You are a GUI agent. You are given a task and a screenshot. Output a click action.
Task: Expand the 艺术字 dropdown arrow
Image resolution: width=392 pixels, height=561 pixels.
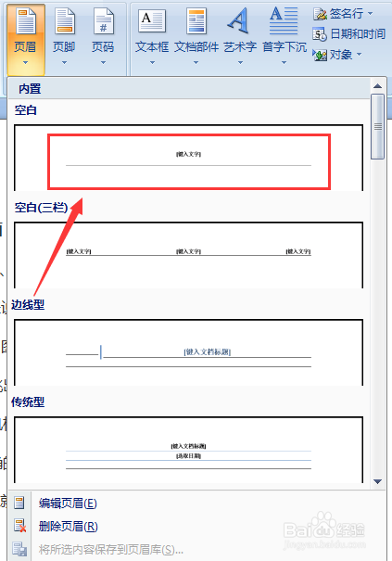pyautogui.click(x=240, y=63)
